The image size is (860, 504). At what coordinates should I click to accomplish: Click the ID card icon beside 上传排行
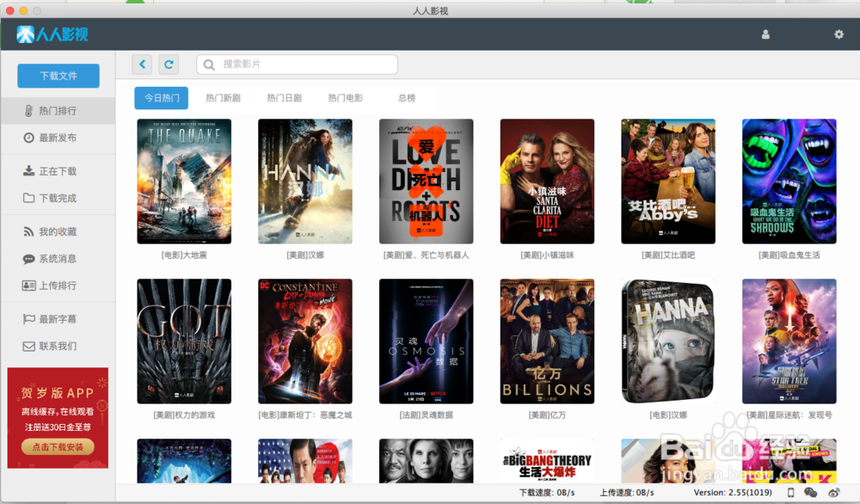pyautogui.click(x=28, y=286)
